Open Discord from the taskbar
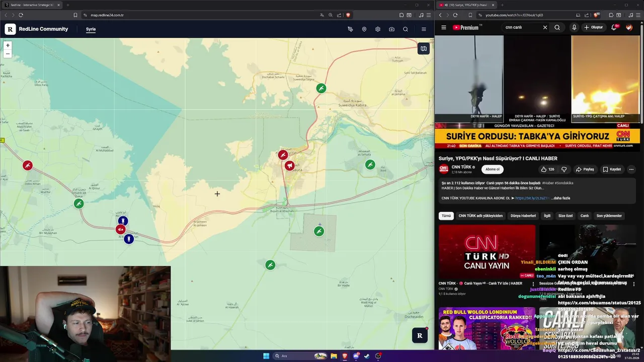The width and height of the screenshot is (644, 362). (356, 356)
